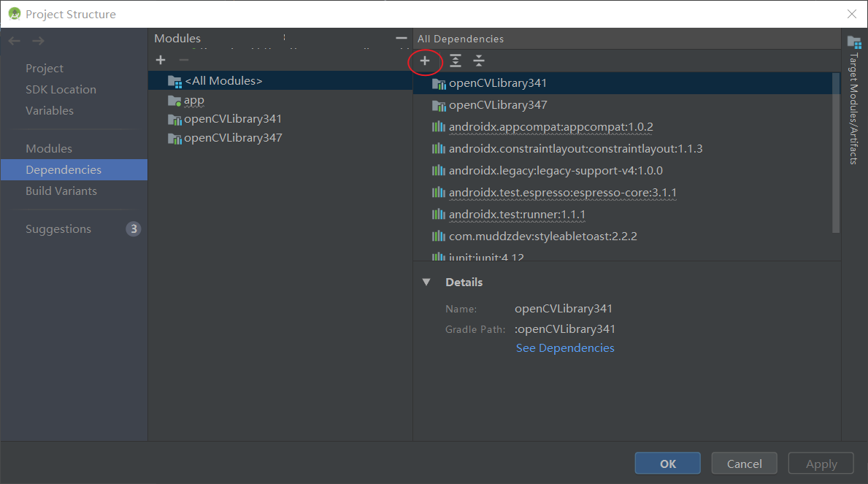Click Gradle Path value :openCVLibrary341
Image resolution: width=868 pixels, height=484 pixels.
pyautogui.click(x=564, y=329)
